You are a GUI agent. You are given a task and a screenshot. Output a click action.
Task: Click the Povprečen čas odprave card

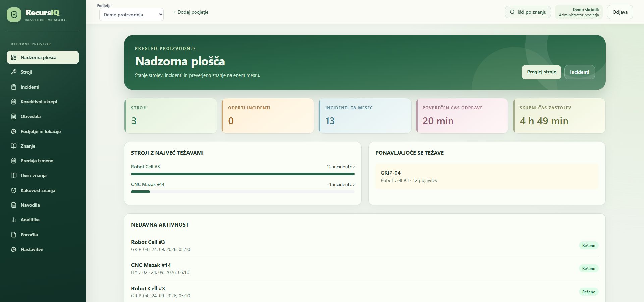pyautogui.click(x=462, y=116)
